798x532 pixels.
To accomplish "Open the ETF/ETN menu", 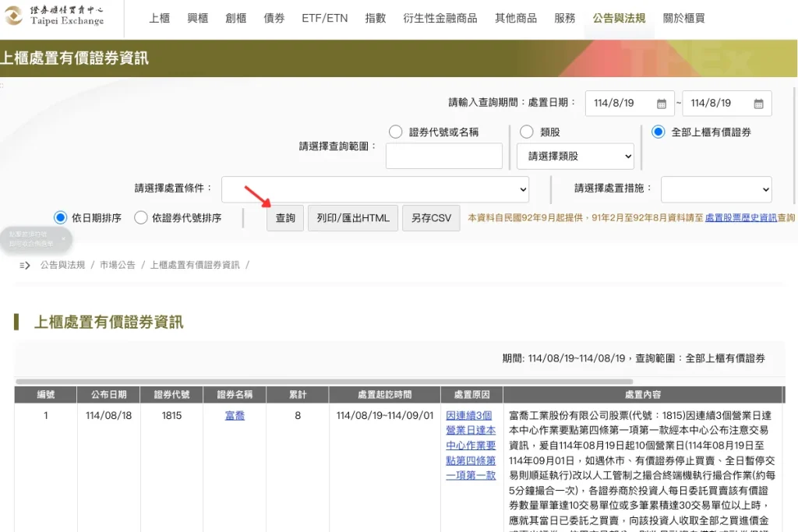I will click(x=325, y=19).
